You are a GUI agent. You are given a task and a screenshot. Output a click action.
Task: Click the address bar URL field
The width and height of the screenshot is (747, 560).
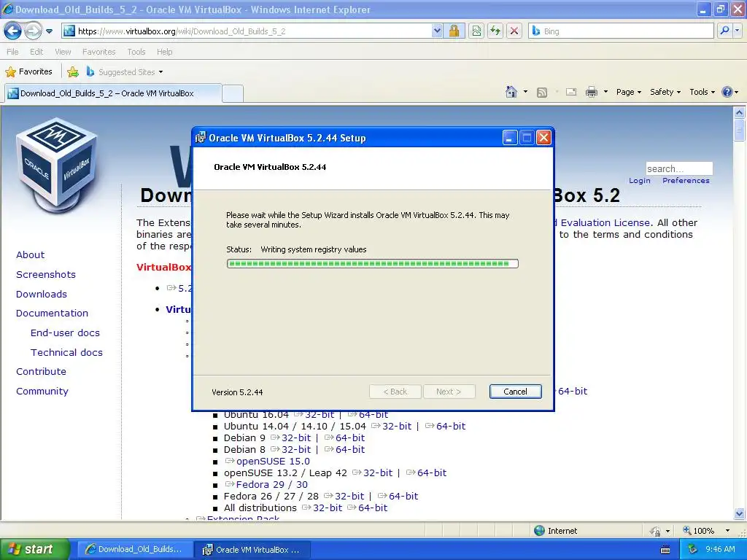click(246, 31)
